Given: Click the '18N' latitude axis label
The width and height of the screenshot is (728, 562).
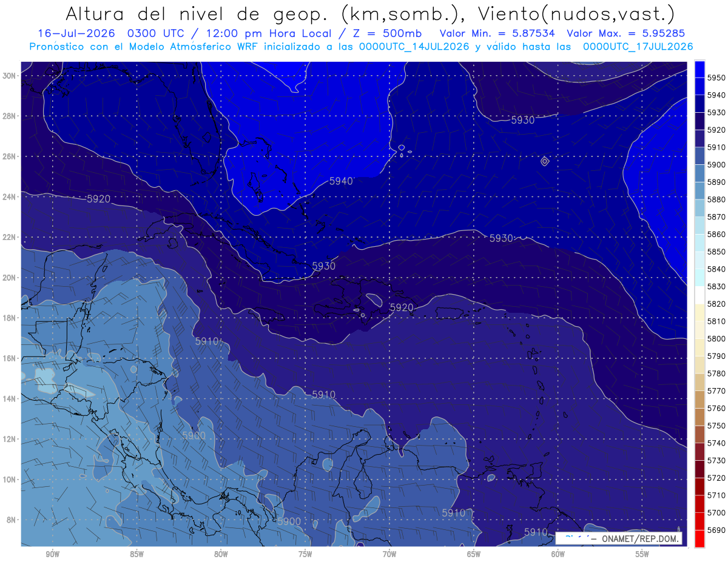Looking at the screenshot, I should [x=10, y=318].
